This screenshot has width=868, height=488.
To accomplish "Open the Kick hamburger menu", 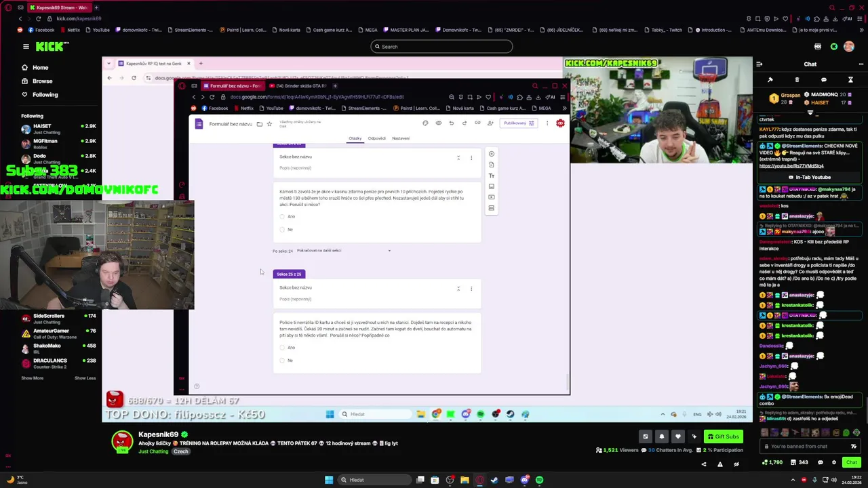I will tap(26, 47).
